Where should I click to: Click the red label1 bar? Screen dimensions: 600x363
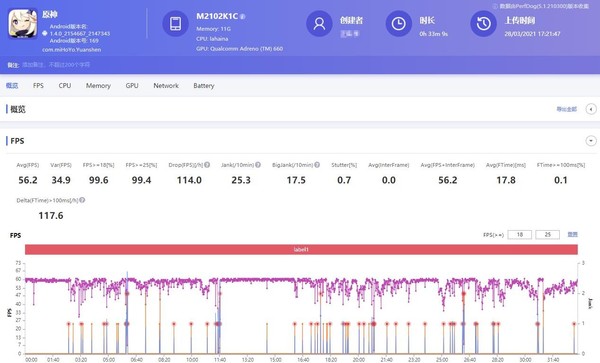(x=301, y=249)
